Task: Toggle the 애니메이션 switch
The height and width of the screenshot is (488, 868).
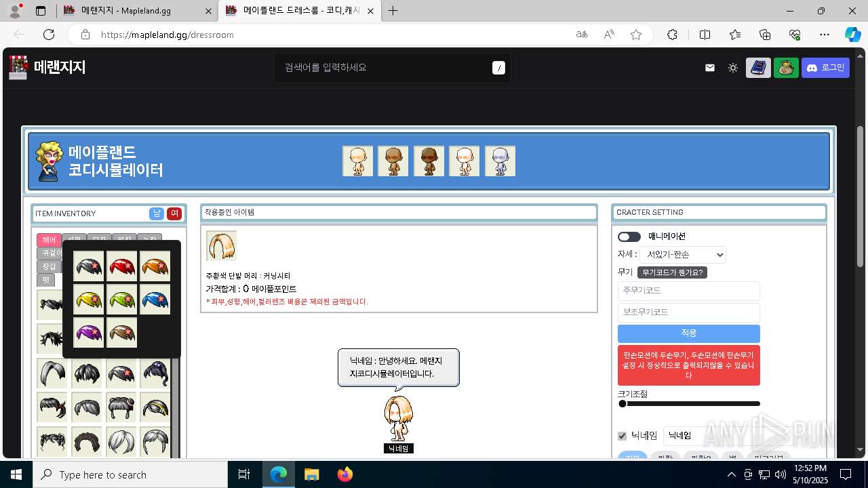Action: pyautogui.click(x=629, y=237)
